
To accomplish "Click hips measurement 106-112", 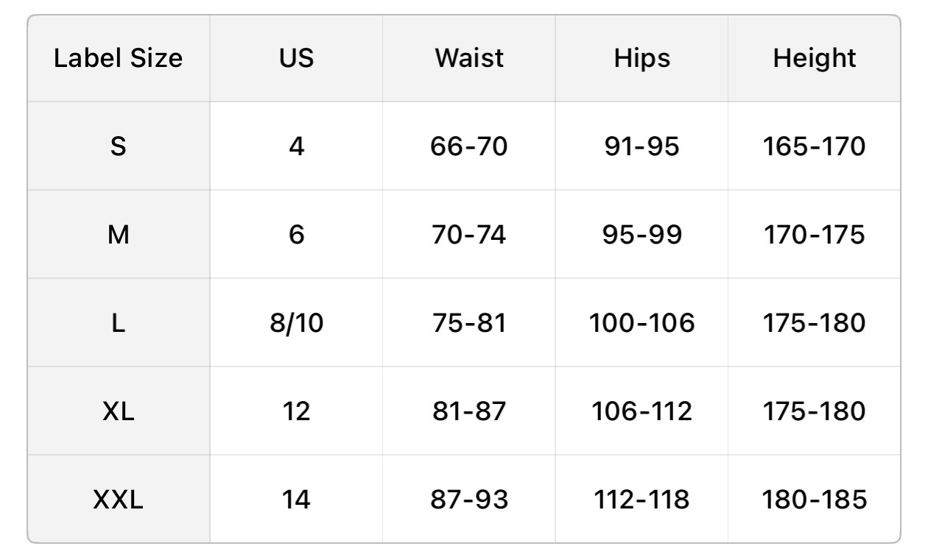I will [x=641, y=411].
